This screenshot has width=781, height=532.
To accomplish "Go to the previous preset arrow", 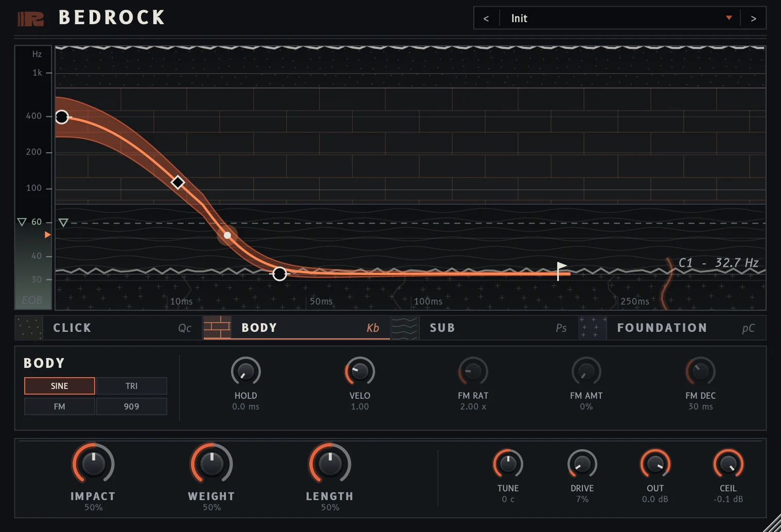I will (x=486, y=19).
